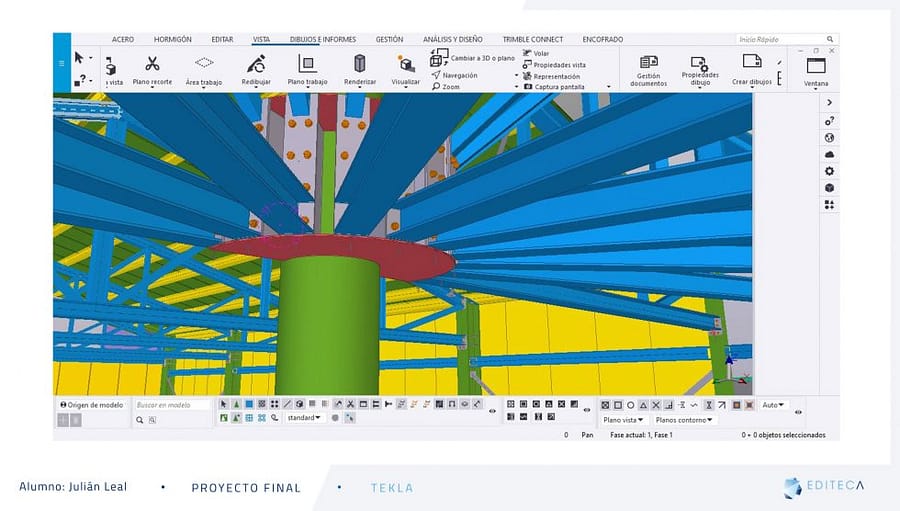Open the GESTIÓN tab

pos(389,40)
